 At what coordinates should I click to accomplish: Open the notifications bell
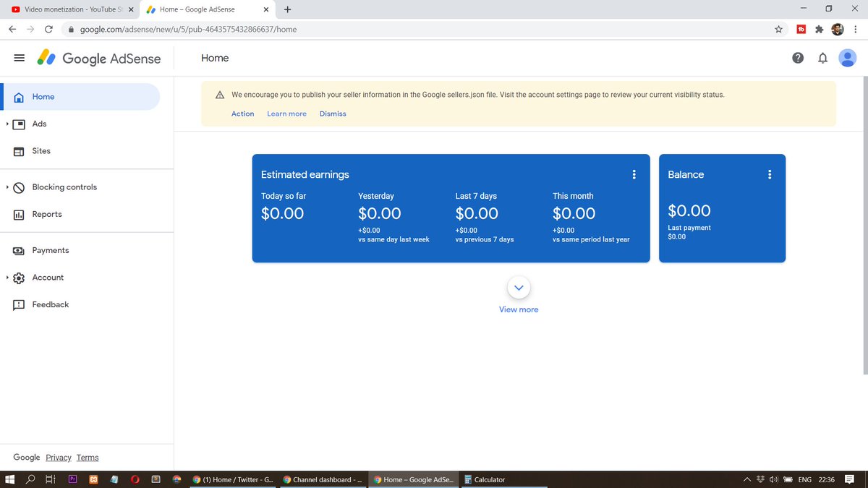[x=822, y=59]
